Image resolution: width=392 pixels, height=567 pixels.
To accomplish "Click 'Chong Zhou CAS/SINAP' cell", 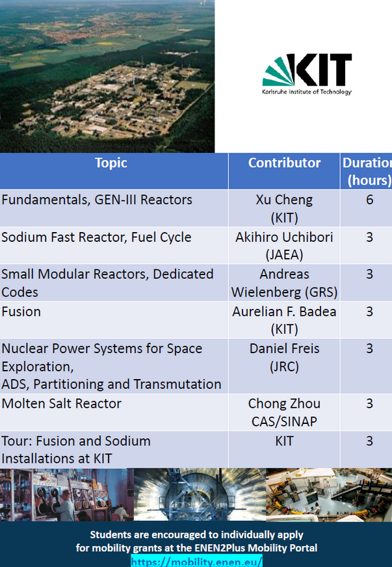I will point(284,412).
